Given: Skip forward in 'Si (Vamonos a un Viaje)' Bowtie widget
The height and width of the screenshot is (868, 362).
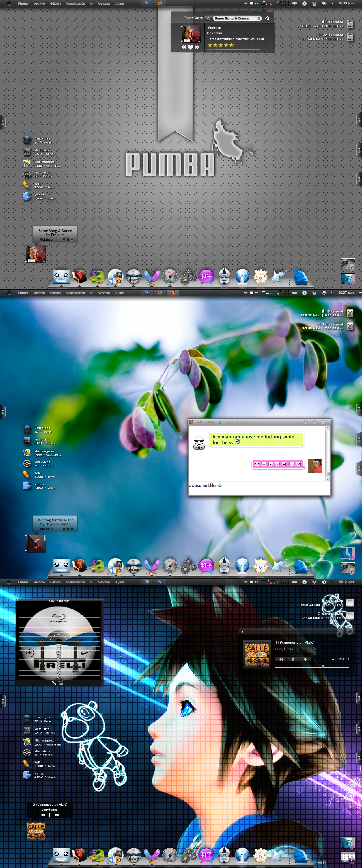Looking at the screenshot, I should click(x=57, y=815).
